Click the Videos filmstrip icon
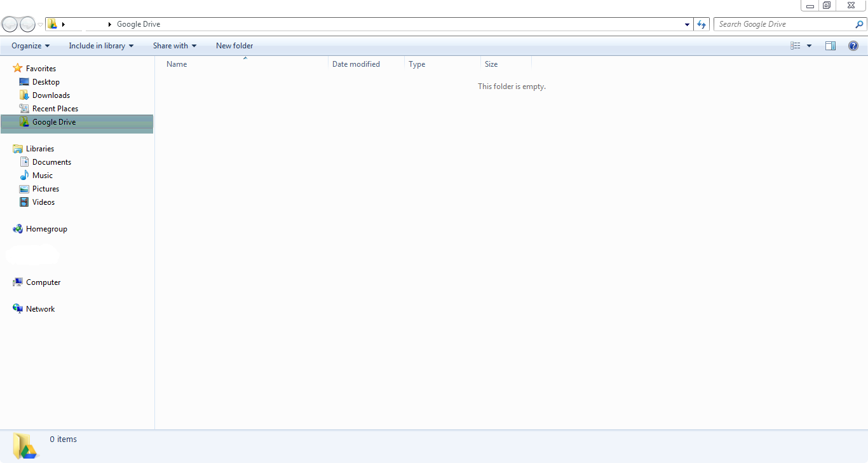868x463 pixels. pos(24,202)
